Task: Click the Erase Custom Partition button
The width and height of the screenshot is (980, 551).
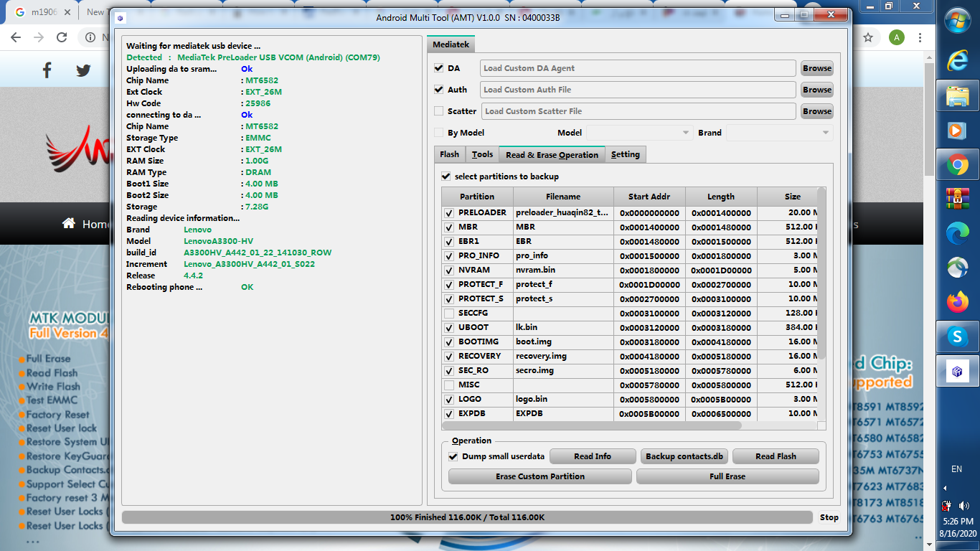Action: (540, 476)
